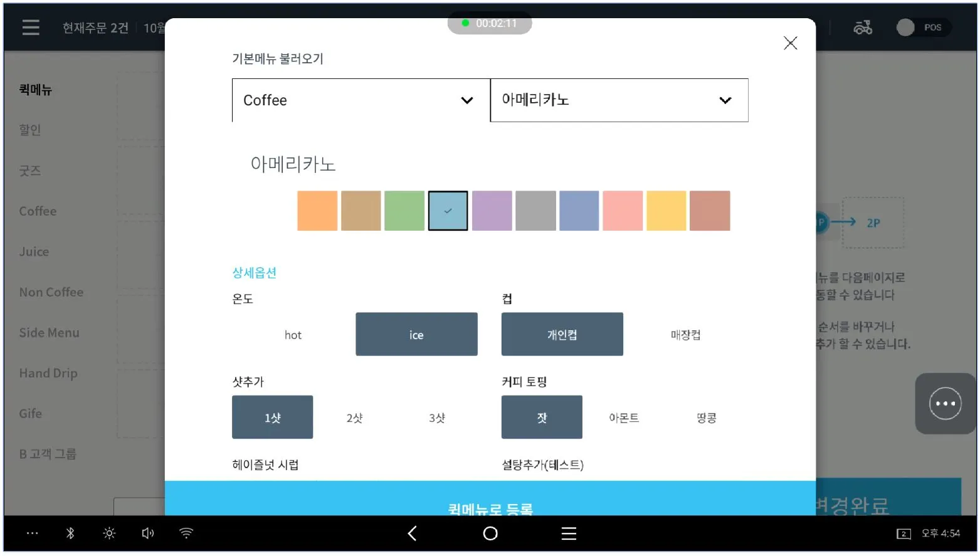980x556 pixels.
Task: Select 개인컵 cup option
Action: (x=562, y=335)
